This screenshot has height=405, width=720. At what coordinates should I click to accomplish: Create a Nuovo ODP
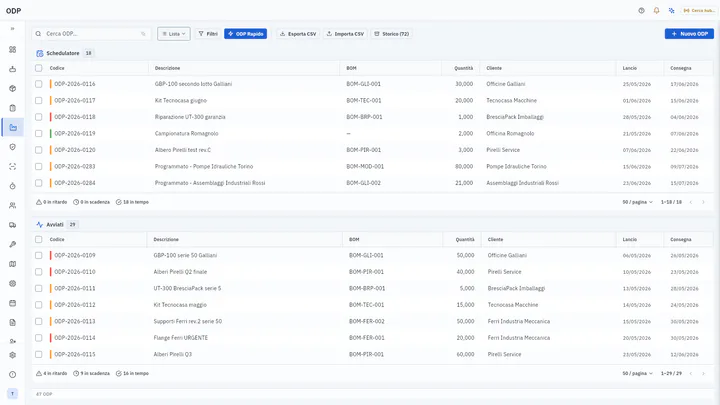tap(689, 34)
